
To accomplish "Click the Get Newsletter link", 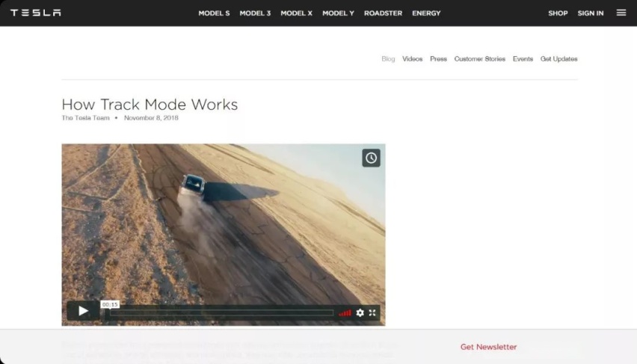I will pos(488,347).
